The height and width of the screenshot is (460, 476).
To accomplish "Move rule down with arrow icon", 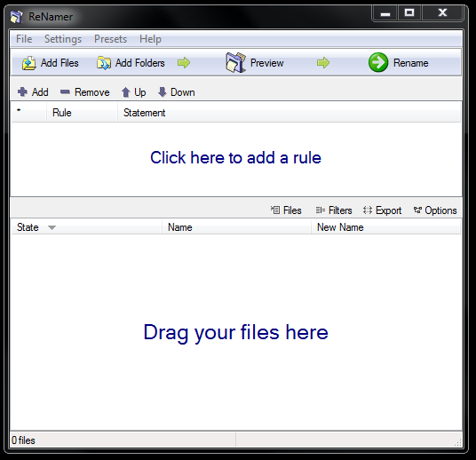I will point(163,92).
